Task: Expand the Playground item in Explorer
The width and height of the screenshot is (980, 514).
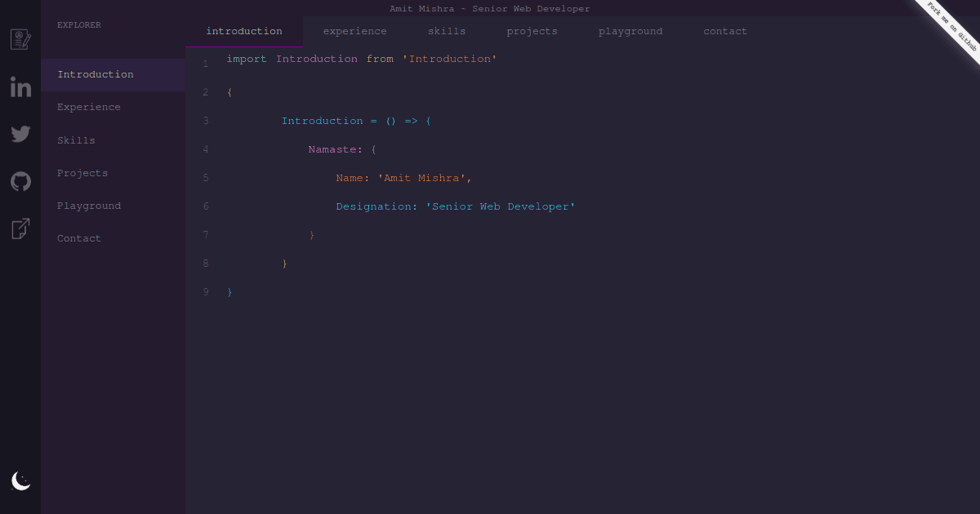Action: coord(89,206)
